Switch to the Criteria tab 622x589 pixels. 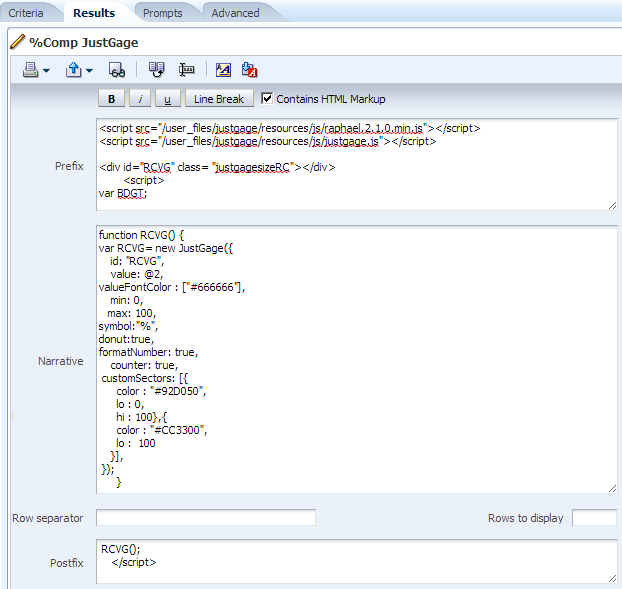(26, 13)
